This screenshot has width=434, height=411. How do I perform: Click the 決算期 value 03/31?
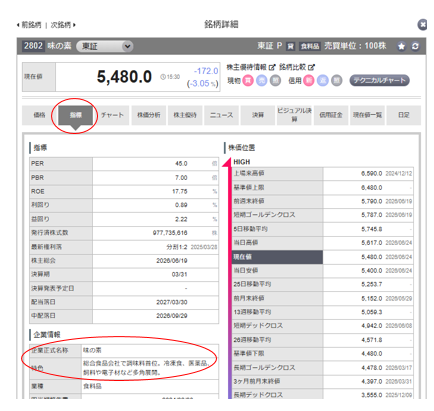[x=180, y=274]
